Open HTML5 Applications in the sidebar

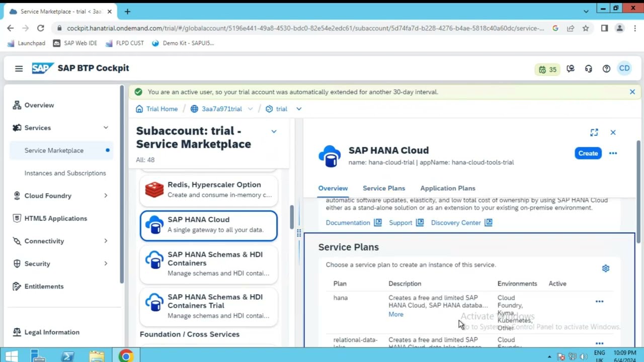[61, 218]
